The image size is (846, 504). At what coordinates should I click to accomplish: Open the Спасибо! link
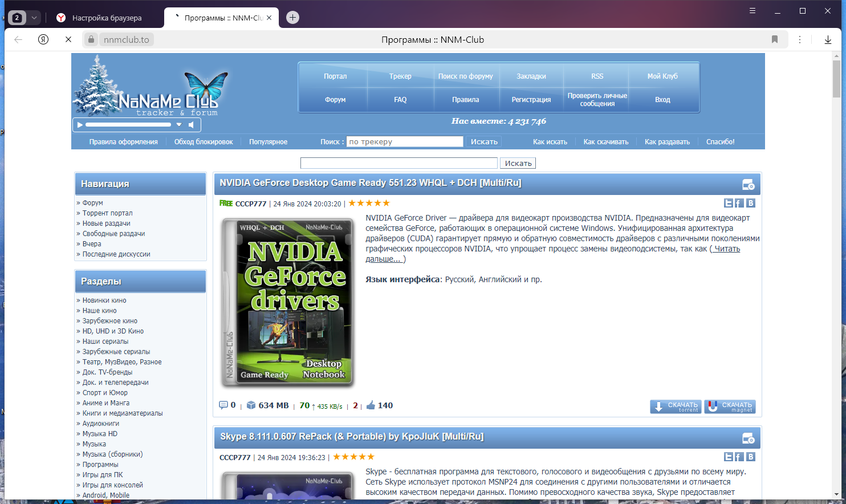721,141
